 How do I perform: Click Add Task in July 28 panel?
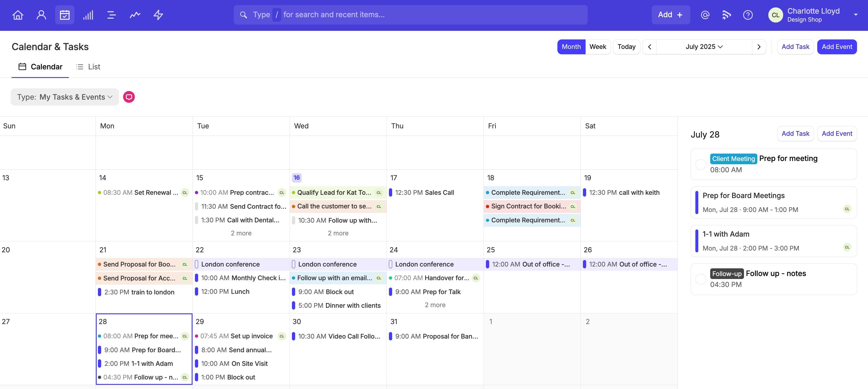(x=795, y=134)
